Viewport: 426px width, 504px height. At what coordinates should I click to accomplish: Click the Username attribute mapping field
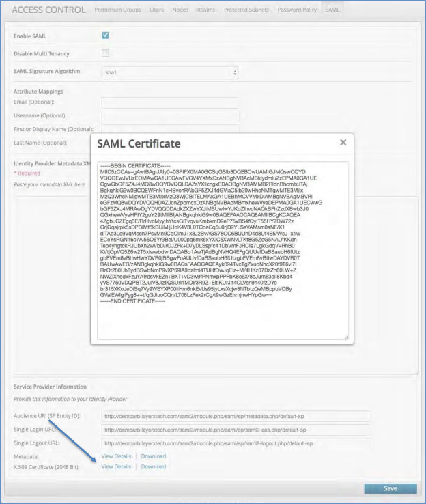click(169, 116)
